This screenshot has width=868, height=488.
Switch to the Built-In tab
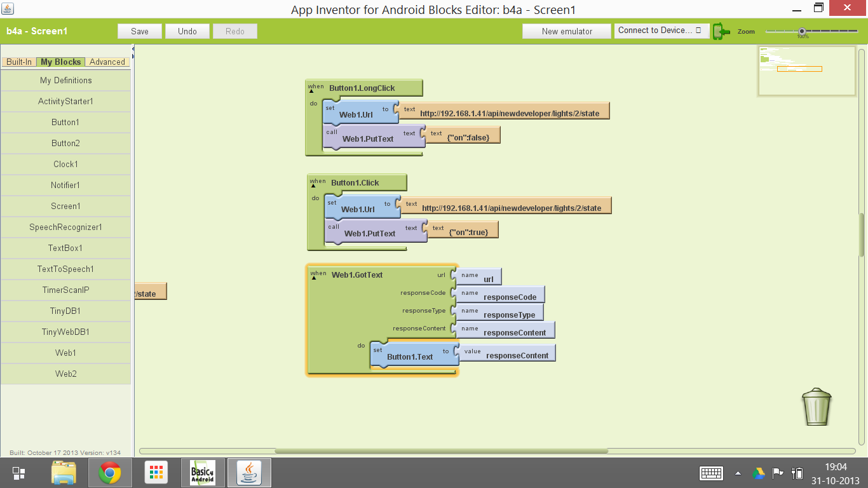19,62
